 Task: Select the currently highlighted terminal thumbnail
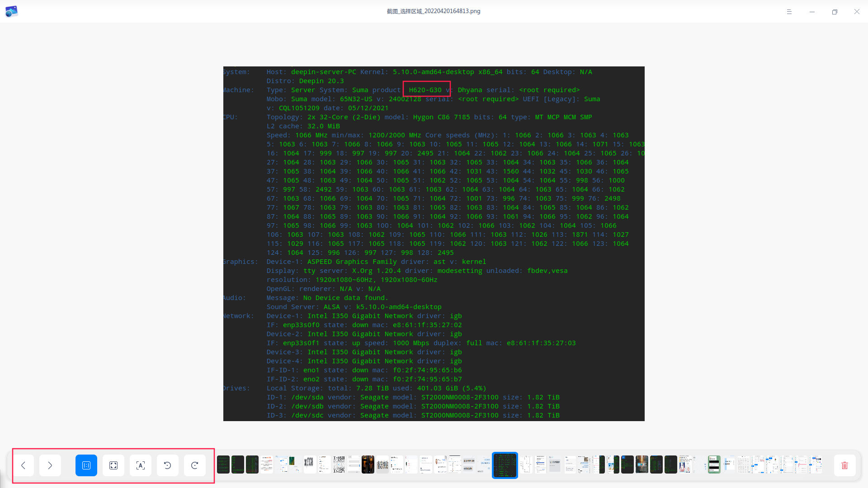coord(505,465)
